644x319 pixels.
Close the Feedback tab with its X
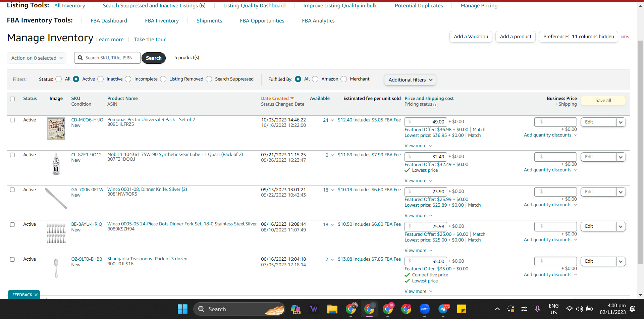[36, 295]
